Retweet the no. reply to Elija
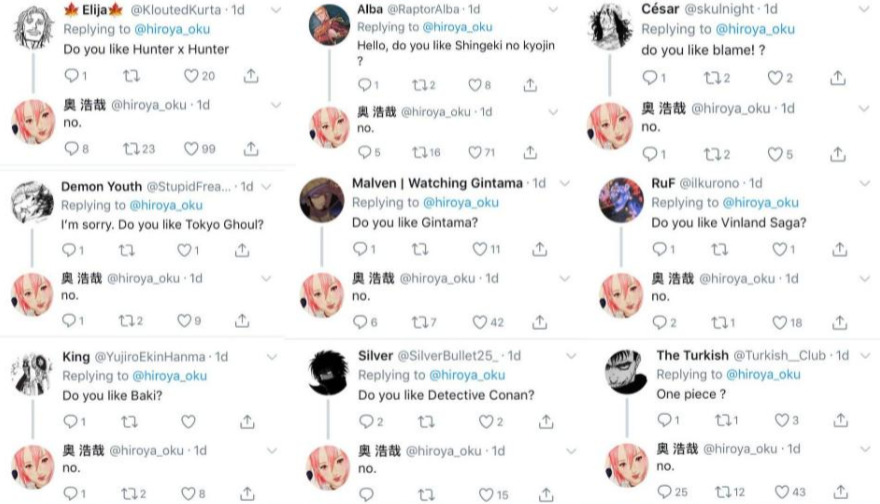 pos(131,149)
